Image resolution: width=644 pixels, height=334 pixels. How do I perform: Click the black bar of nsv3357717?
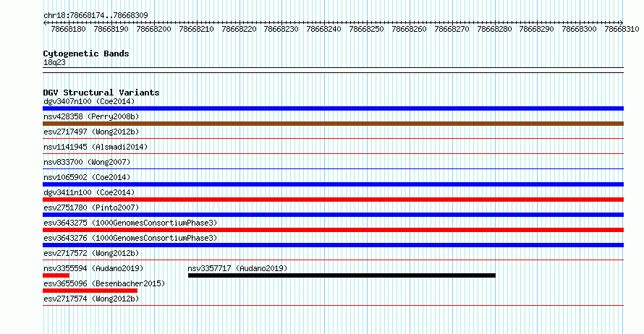coord(342,275)
